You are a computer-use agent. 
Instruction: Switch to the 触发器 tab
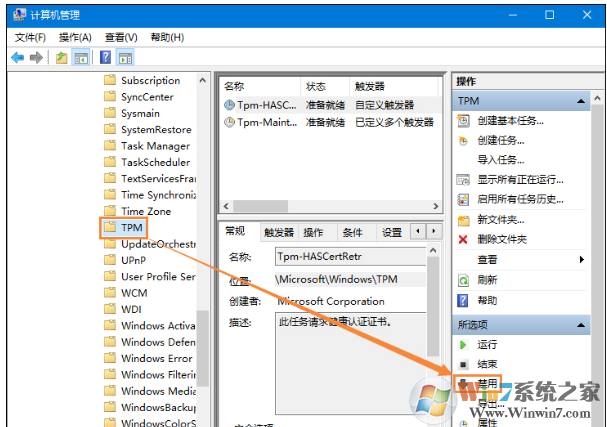[x=279, y=232]
